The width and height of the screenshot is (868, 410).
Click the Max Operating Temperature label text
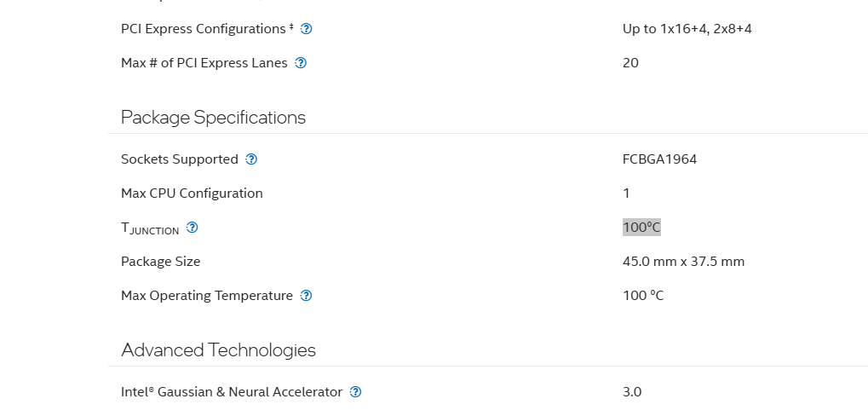coord(207,296)
